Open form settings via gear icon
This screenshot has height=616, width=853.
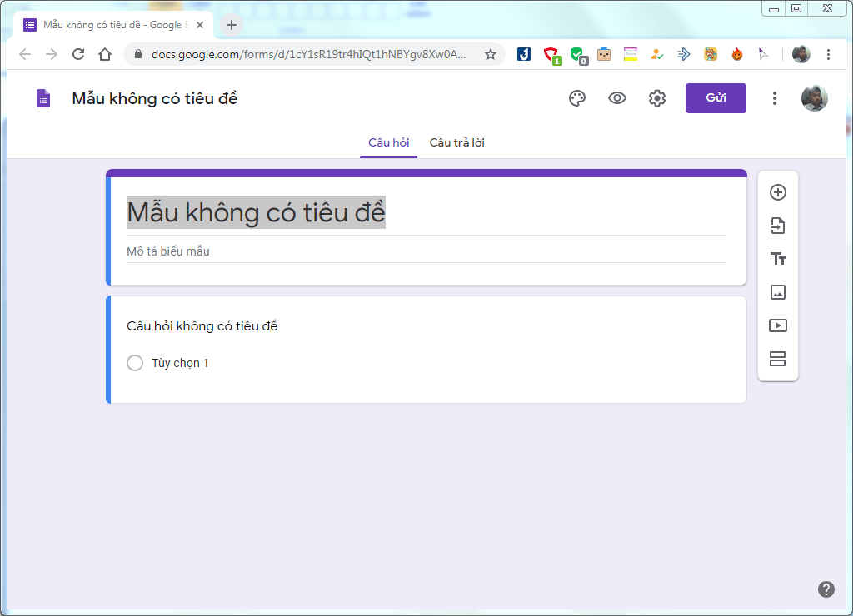point(656,98)
